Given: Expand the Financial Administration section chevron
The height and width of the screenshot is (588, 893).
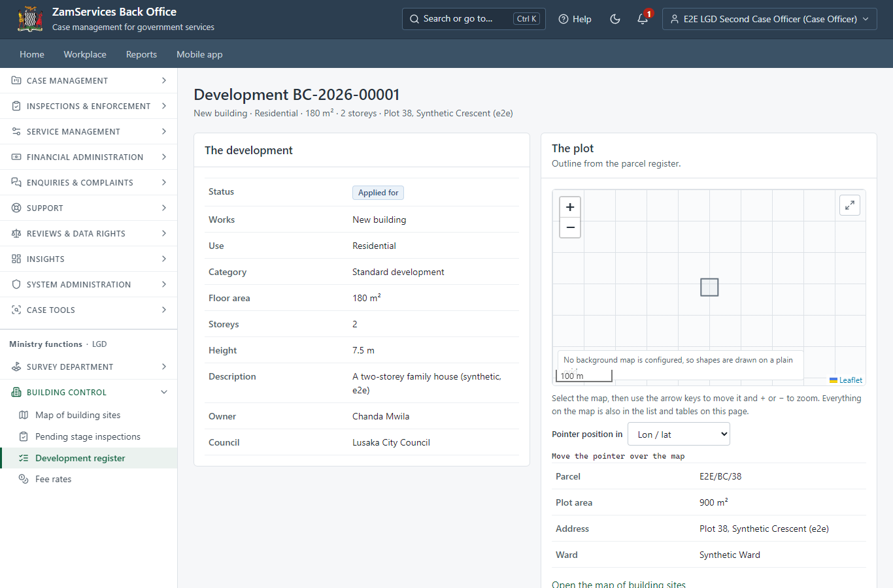Looking at the screenshot, I should pyautogui.click(x=164, y=157).
